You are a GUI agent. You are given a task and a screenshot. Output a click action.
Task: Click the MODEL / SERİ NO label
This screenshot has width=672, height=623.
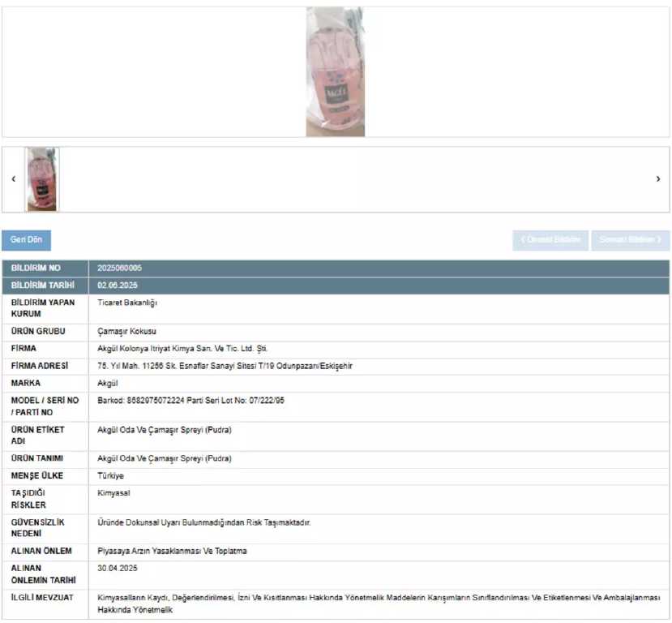pos(45,406)
